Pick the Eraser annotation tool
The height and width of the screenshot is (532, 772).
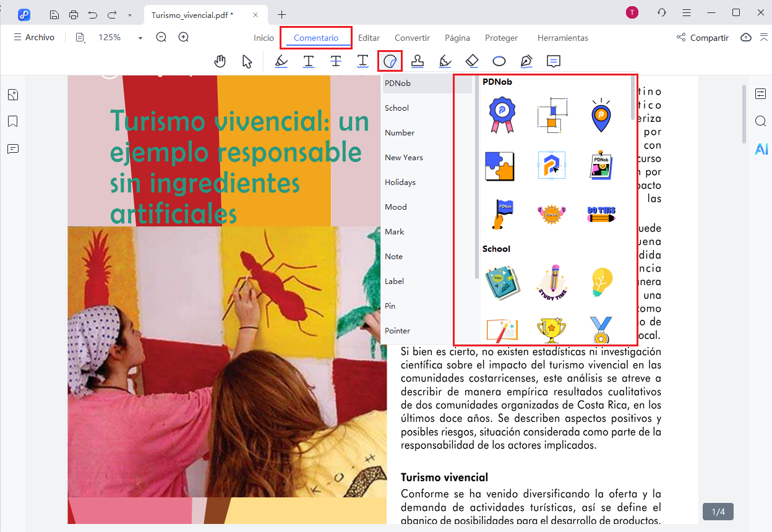point(471,61)
